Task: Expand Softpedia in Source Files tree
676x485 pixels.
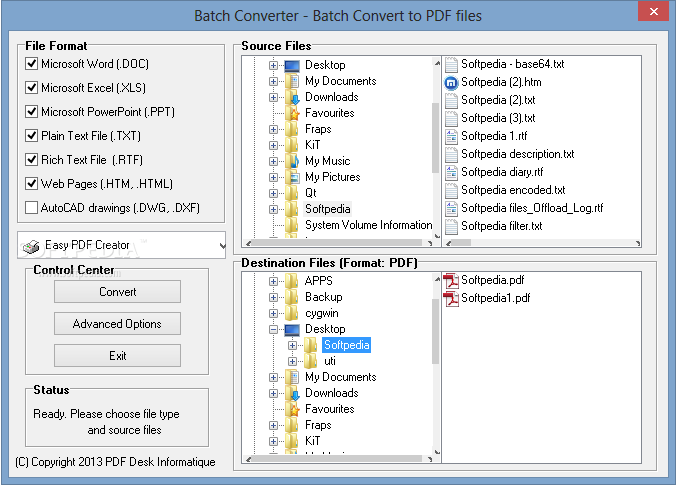Action: (x=273, y=209)
